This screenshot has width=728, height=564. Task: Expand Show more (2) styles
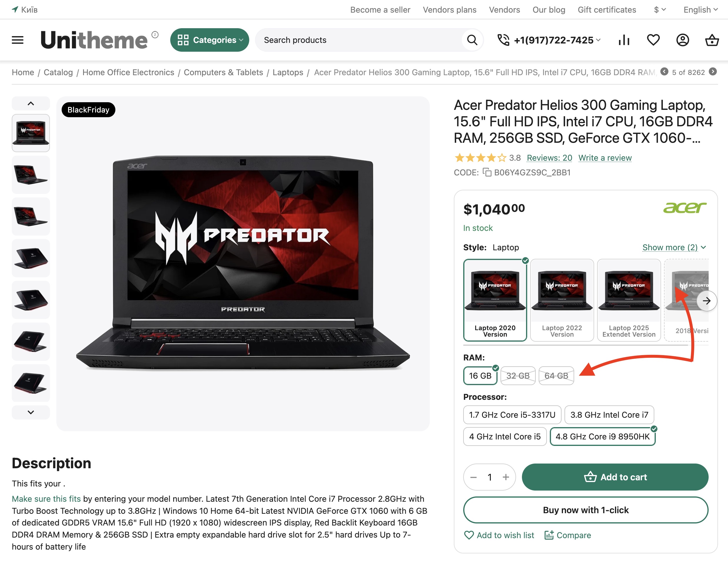click(674, 247)
